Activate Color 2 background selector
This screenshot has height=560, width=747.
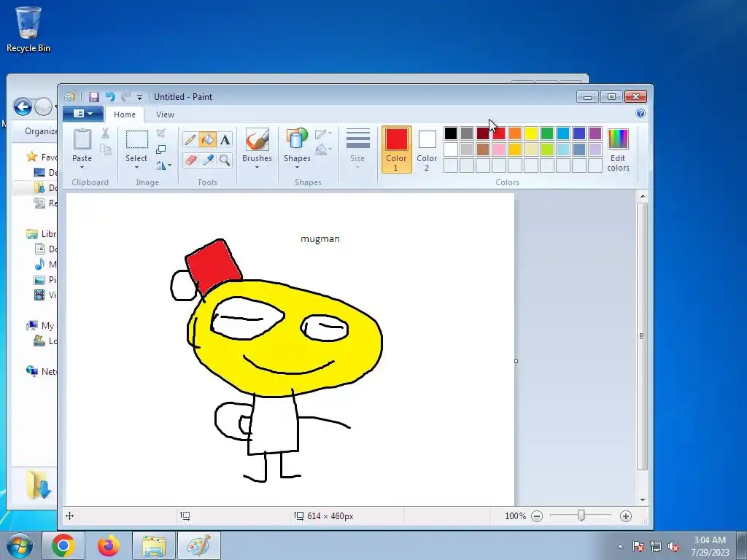click(427, 149)
